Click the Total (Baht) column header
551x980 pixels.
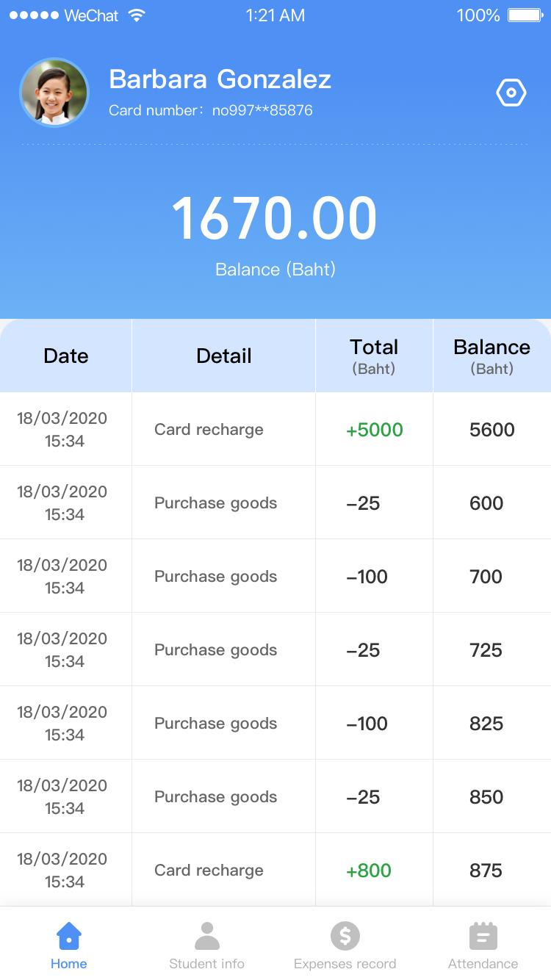(x=375, y=356)
